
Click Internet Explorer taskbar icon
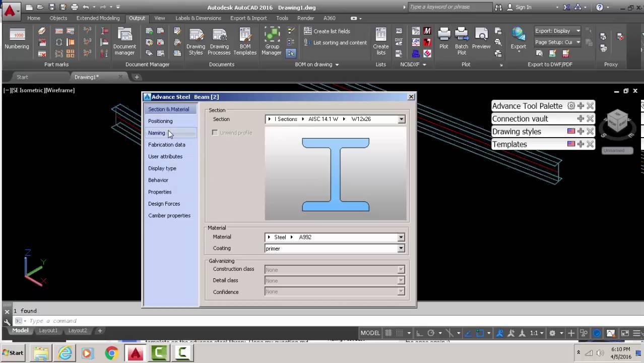click(x=65, y=353)
